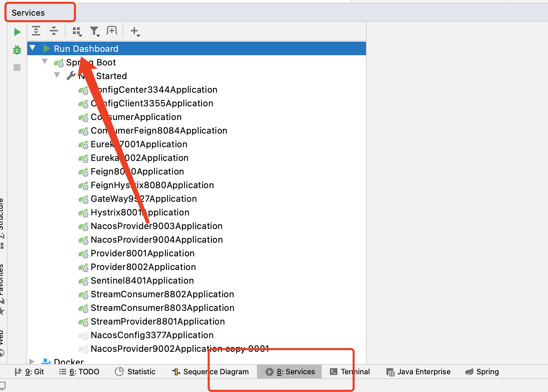Viewport: 548px width, 392px height.
Task: Open the 6: TODO tool window
Action: [x=79, y=372]
